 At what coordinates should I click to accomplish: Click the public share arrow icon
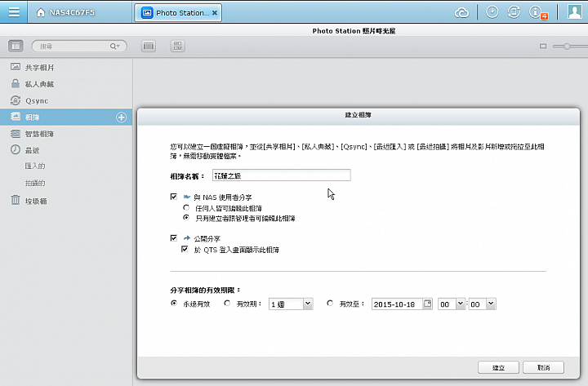pyautogui.click(x=187, y=238)
